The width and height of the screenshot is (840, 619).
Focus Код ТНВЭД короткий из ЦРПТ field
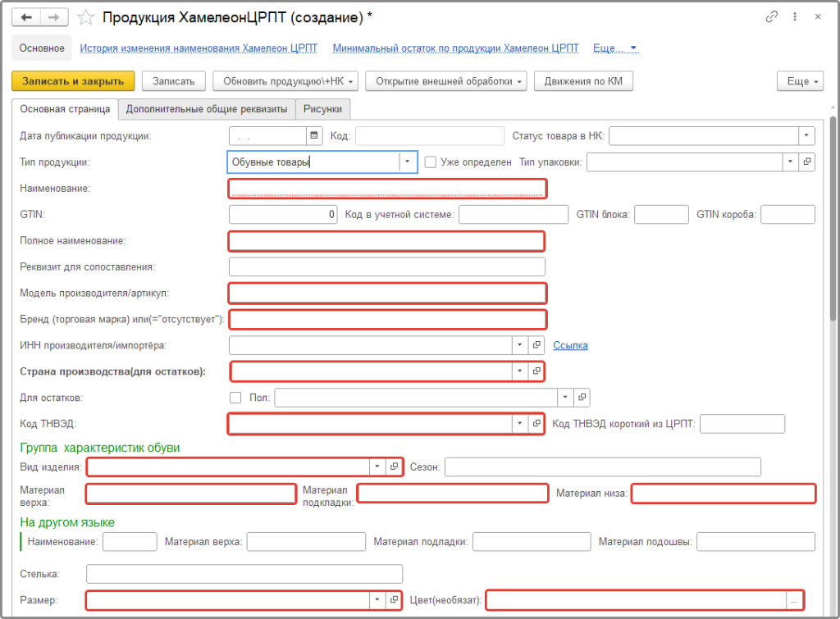pyautogui.click(x=742, y=424)
